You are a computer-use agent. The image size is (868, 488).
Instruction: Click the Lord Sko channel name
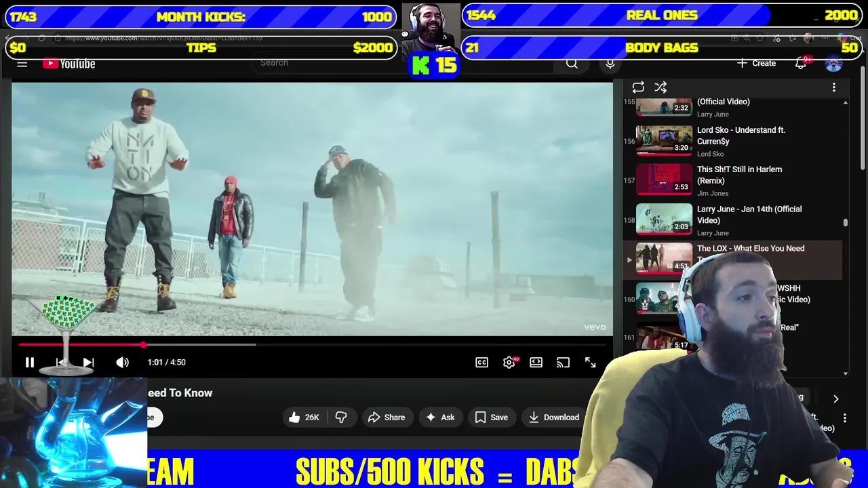point(710,154)
